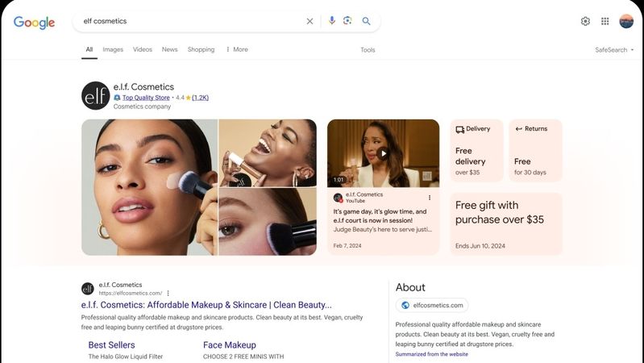
Task: Click the Feb 7, 2024 video date
Action: pos(347,245)
